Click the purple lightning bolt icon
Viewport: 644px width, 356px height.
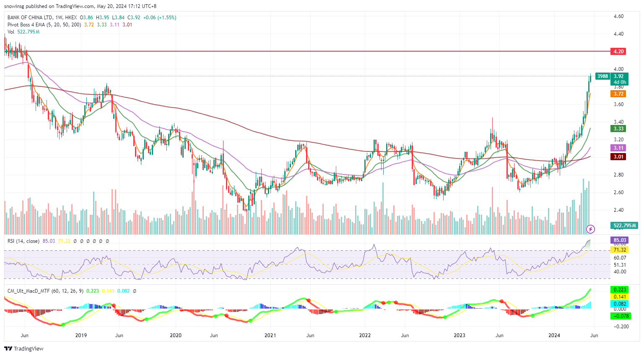coord(590,229)
